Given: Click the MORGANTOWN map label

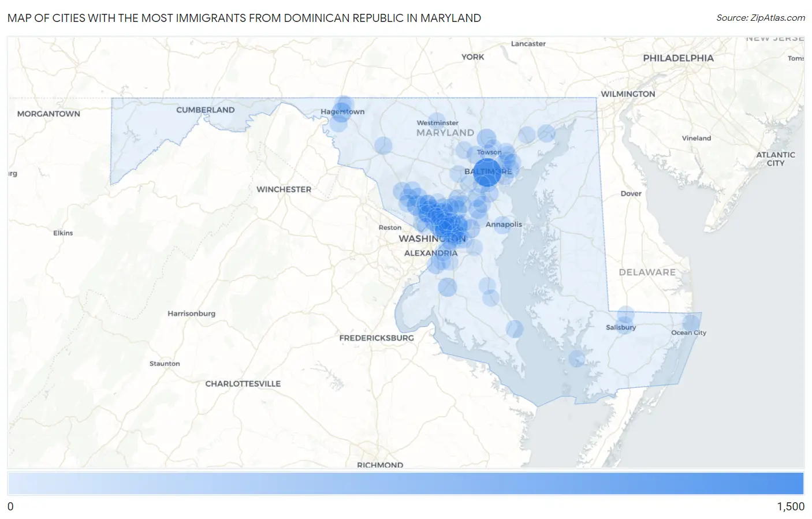Looking at the screenshot, I should 49,114.
